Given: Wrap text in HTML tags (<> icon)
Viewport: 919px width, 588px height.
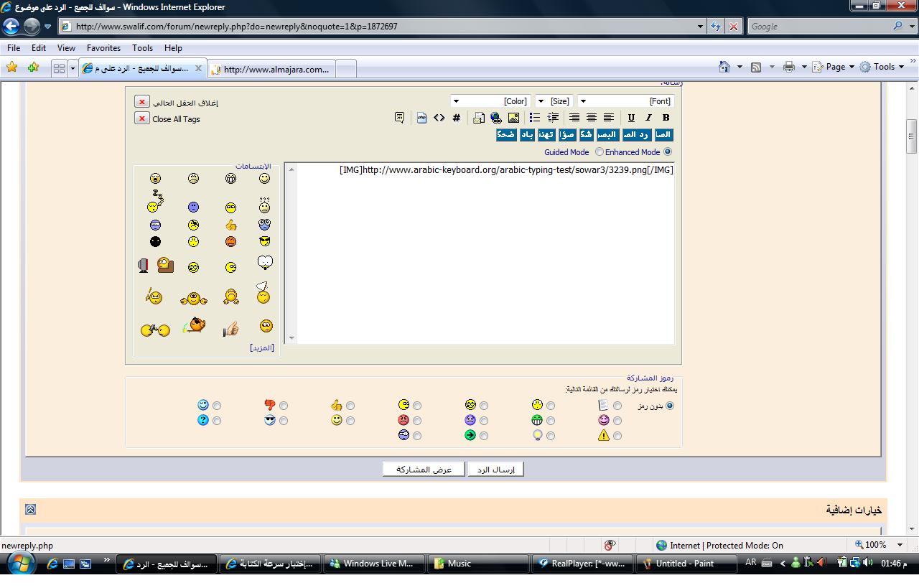Looking at the screenshot, I should pyautogui.click(x=439, y=118).
